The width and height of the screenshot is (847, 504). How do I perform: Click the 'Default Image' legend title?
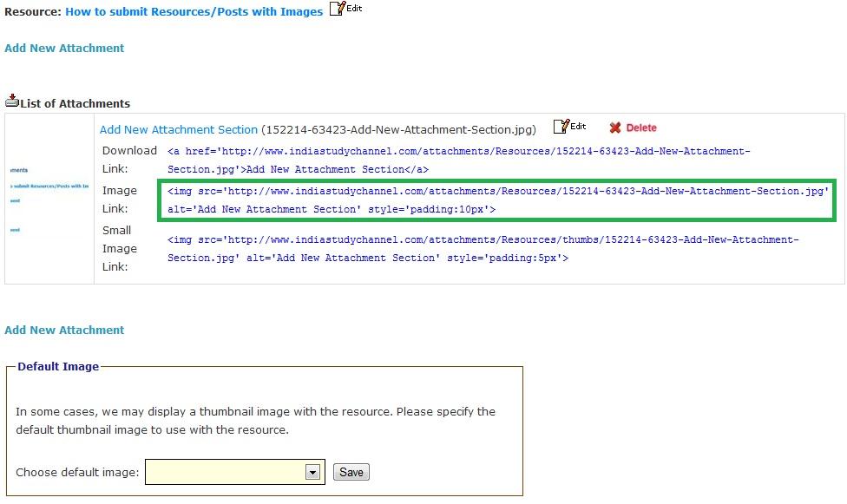click(58, 366)
